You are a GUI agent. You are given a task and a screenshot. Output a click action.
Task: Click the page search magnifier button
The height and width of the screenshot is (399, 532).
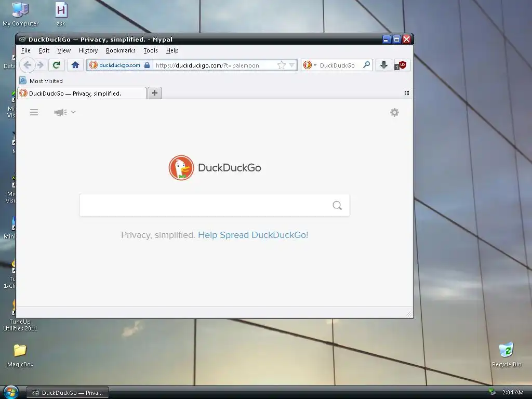[337, 205]
